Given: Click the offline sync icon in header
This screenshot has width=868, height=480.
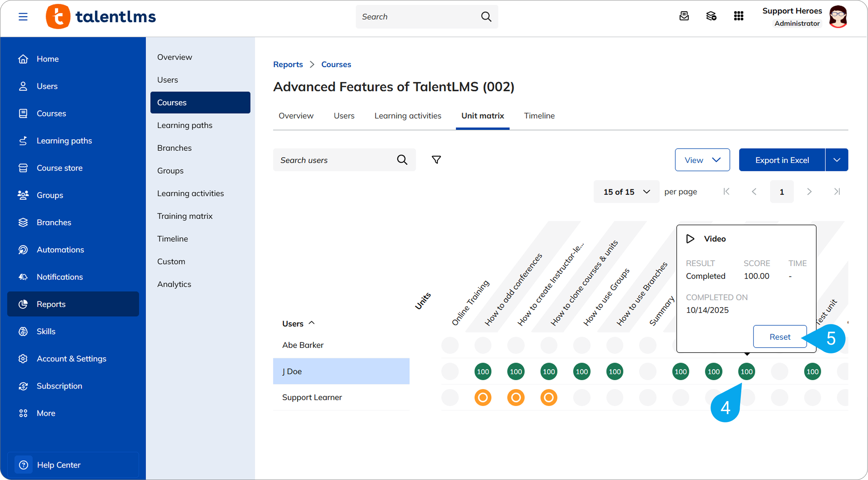Looking at the screenshot, I should (711, 16).
